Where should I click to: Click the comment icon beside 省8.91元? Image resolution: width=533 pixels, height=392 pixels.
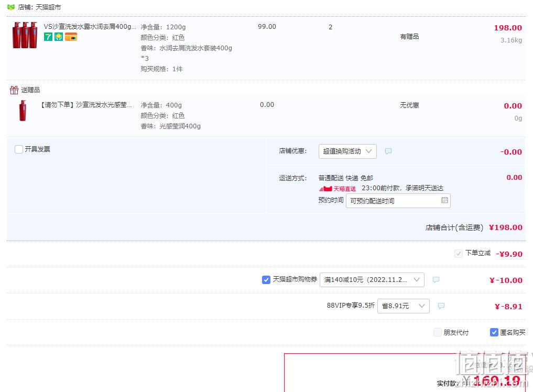pyautogui.click(x=441, y=306)
